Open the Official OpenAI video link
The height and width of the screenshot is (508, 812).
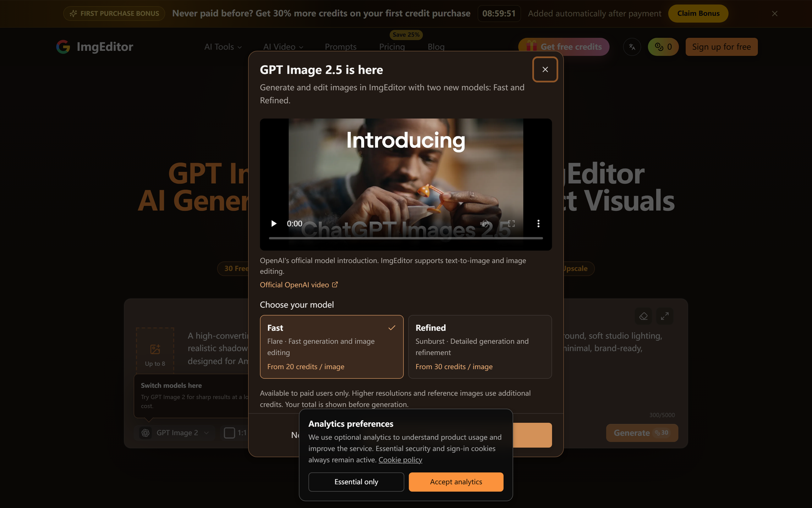(x=299, y=285)
